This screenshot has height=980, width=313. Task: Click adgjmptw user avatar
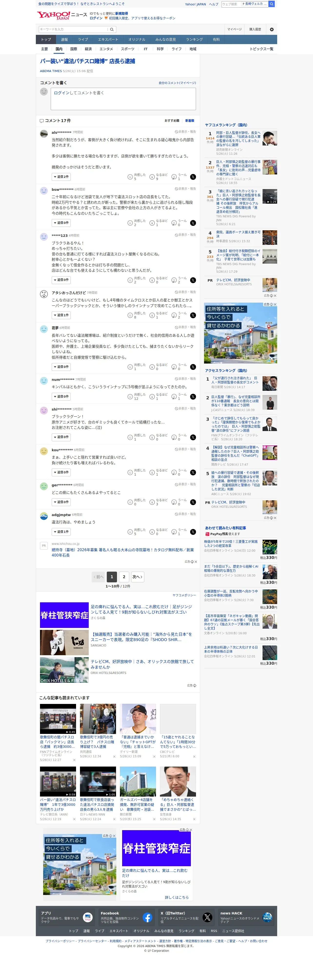pyautogui.click(x=44, y=516)
